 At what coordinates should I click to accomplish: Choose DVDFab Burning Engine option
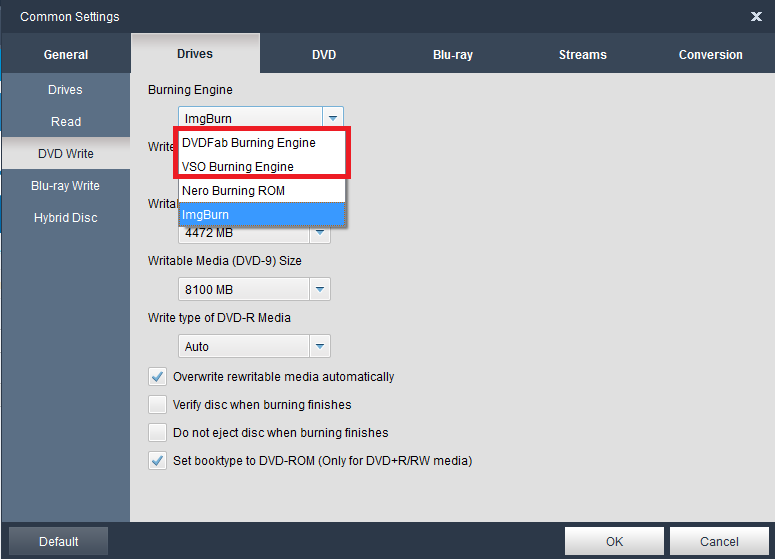click(261, 143)
